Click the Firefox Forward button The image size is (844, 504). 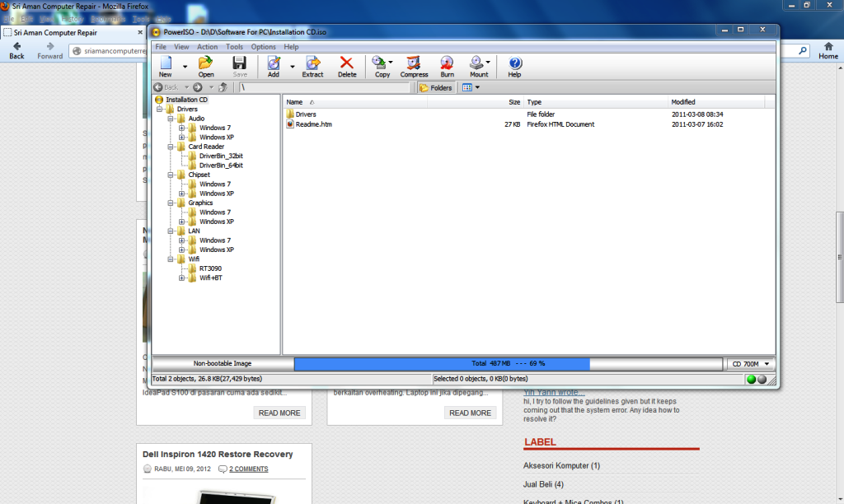click(50, 50)
